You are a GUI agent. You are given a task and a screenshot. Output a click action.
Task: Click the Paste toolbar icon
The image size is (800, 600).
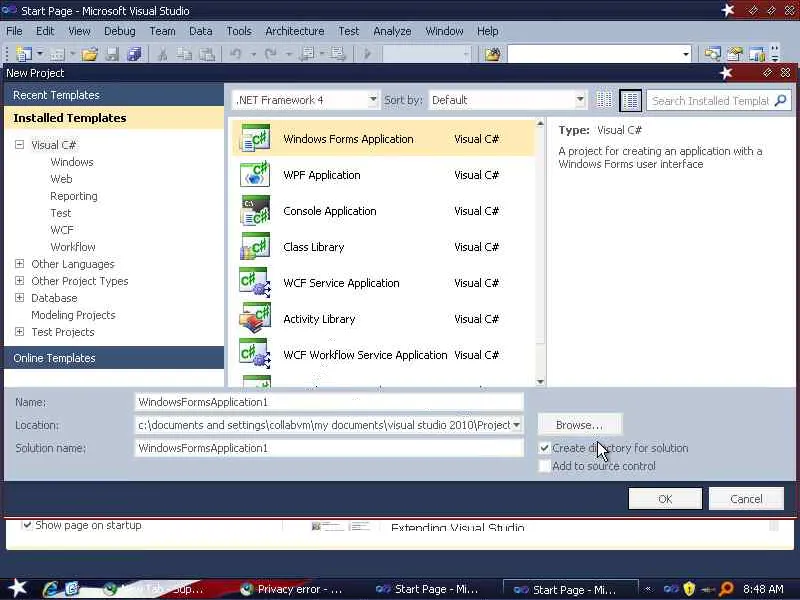[x=207, y=54]
